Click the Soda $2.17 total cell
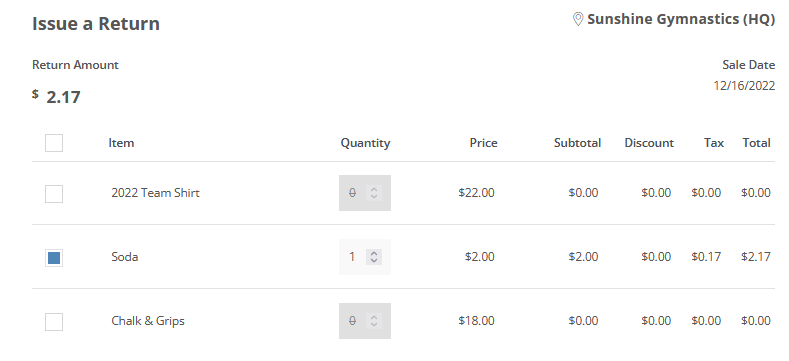Viewport: 789px width, 361px height. click(756, 257)
